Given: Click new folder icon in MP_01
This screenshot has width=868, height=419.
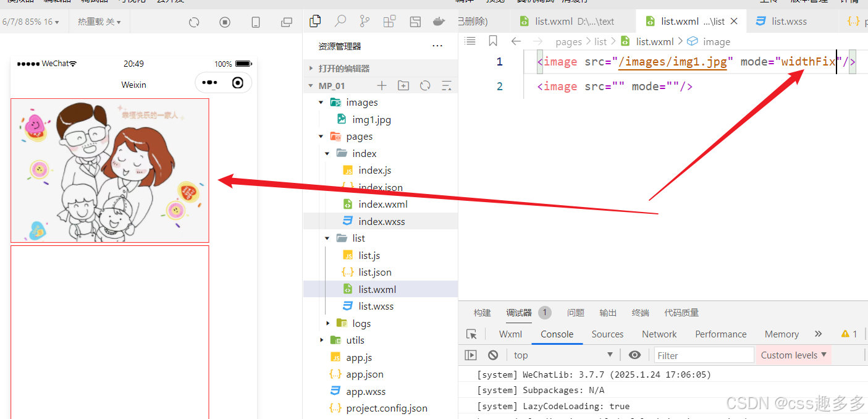Looking at the screenshot, I should pyautogui.click(x=403, y=86).
